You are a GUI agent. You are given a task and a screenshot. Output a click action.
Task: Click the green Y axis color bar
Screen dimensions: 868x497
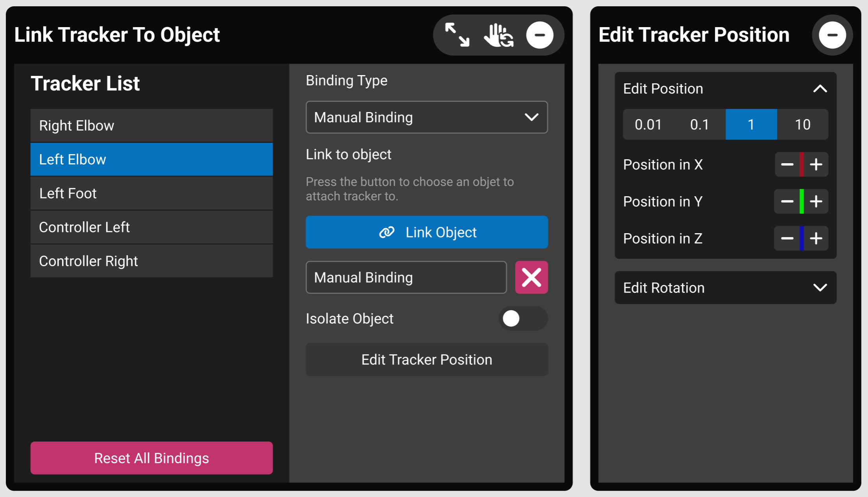[x=802, y=201]
